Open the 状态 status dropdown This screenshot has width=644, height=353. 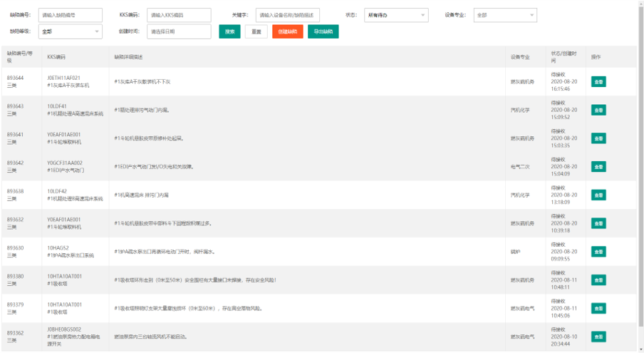pyautogui.click(x=396, y=15)
